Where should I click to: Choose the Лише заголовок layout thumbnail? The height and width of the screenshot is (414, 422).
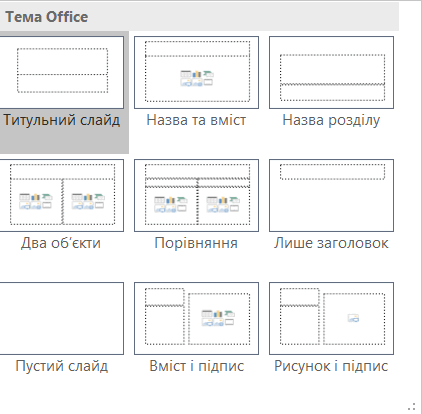pyautogui.click(x=331, y=195)
